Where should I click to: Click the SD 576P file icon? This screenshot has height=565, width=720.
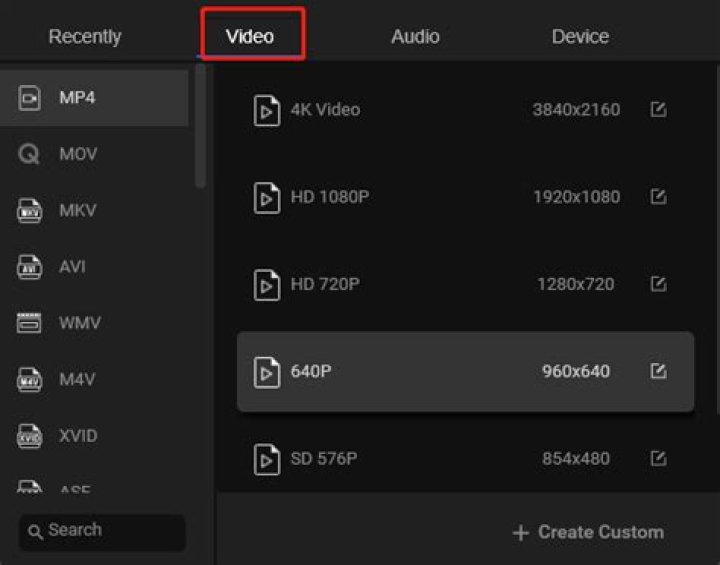coord(267,459)
